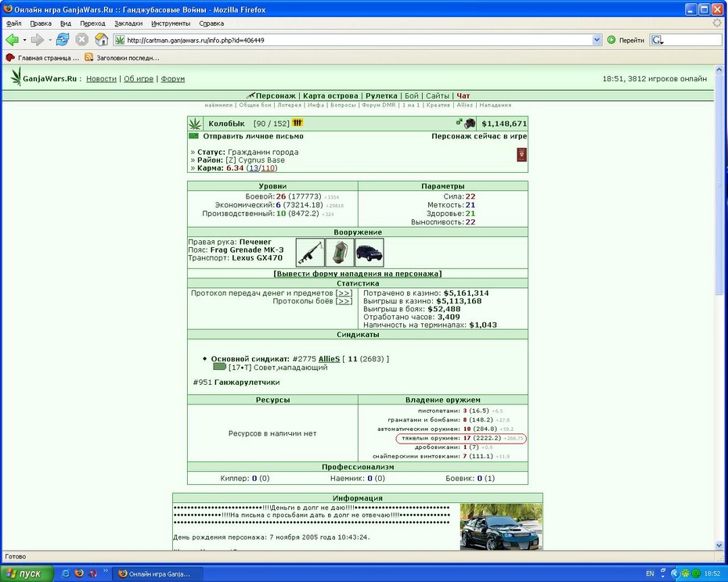Click the AllieS syndicate link
Image resolution: width=728 pixels, height=582 pixels.
[329, 359]
